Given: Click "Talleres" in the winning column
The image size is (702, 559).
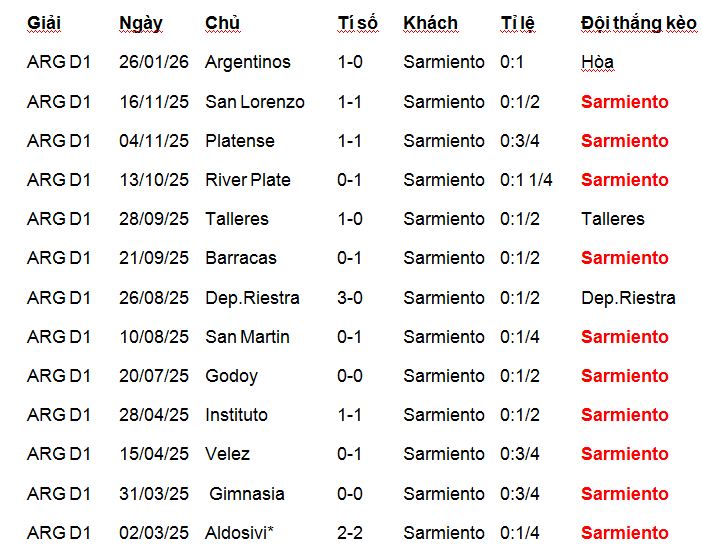Looking at the screenshot, I should [x=612, y=219].
